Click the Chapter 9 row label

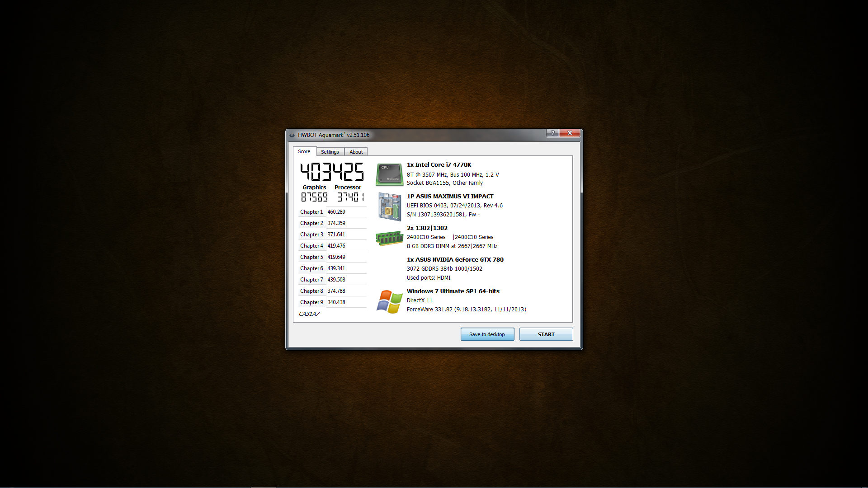click(311, 302)
